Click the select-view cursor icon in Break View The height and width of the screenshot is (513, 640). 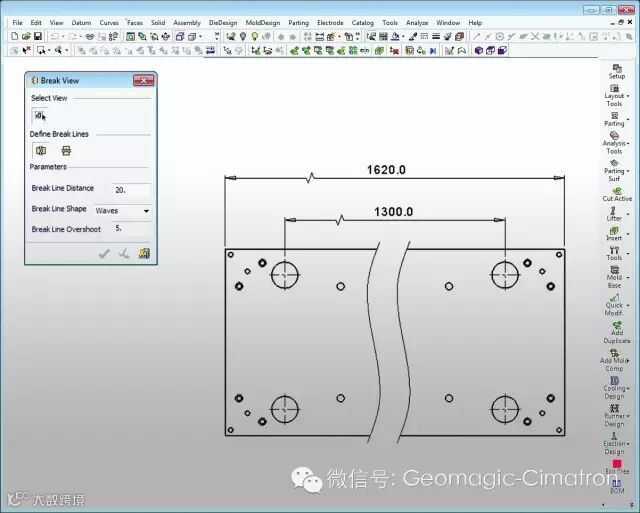click(x=40, y=116)
